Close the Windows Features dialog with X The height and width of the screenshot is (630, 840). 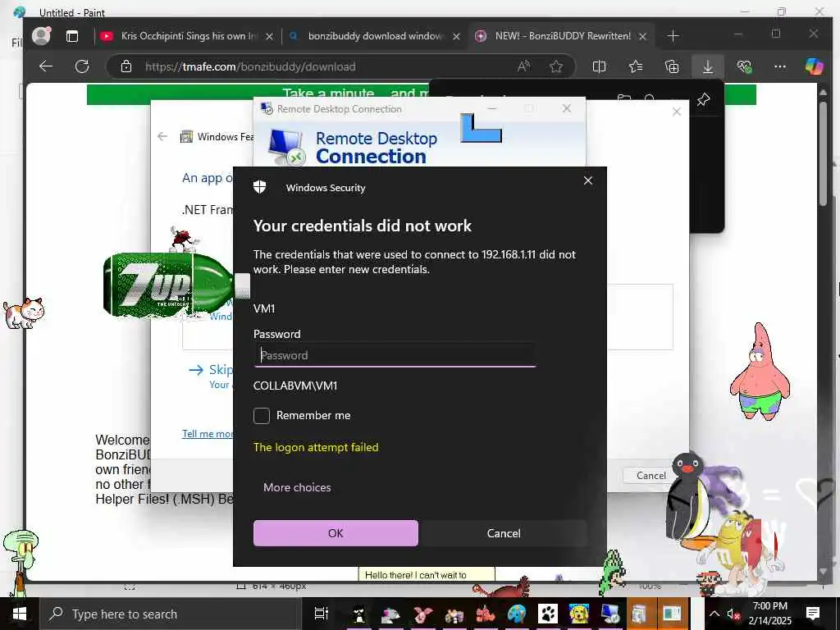(x=677, y=112)
